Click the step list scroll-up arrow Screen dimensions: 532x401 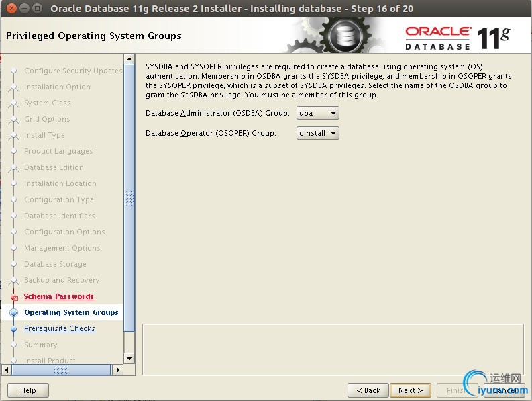click(x=129, y=59)
